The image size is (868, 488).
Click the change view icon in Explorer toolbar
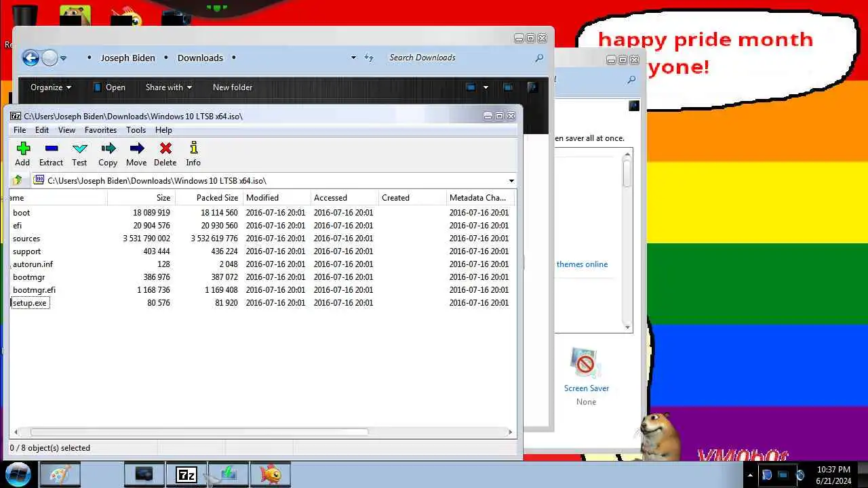coord(471,87)
